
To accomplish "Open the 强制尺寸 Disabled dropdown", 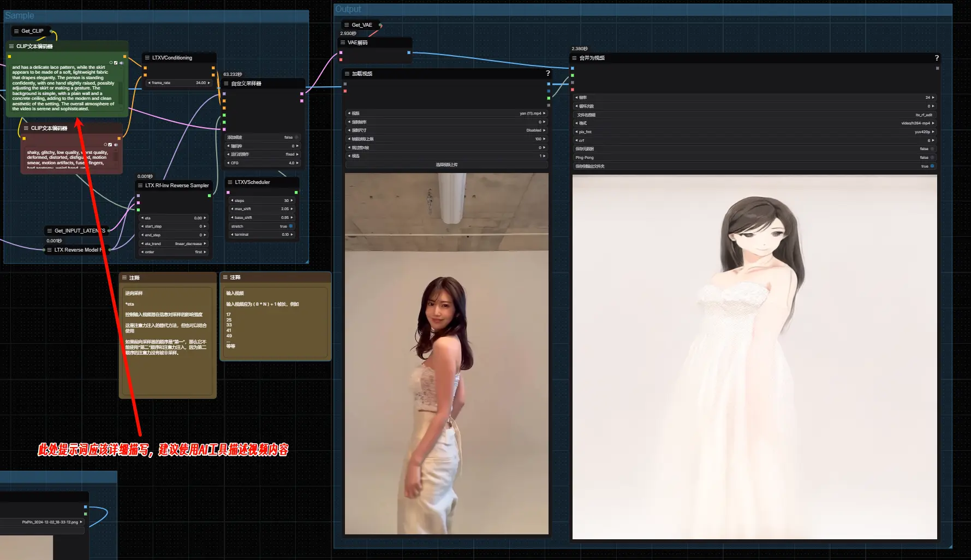I will (x=446, y=130).
